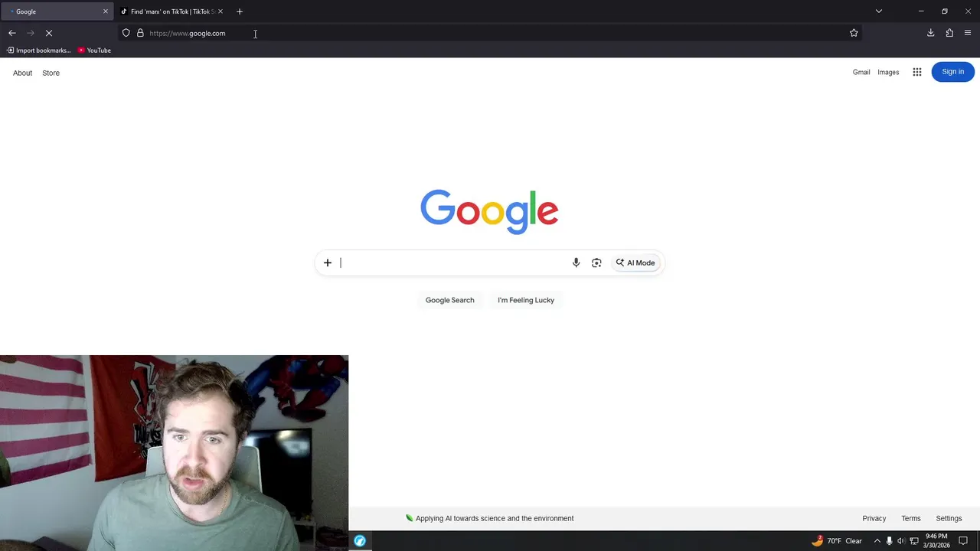The image size is (980, 551).
Task: Click the padlock site info icon
Action: 140,33
